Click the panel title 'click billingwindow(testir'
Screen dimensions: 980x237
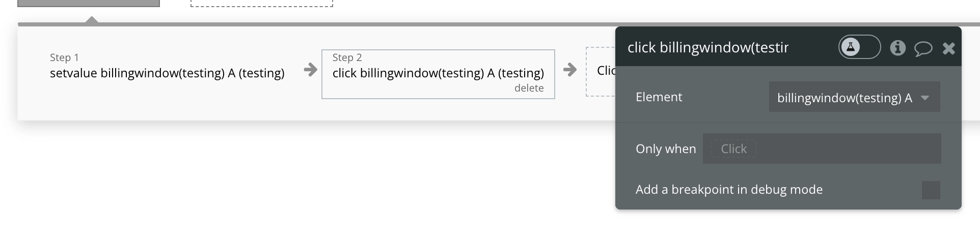pyautogui.click(x=707, y=47)
